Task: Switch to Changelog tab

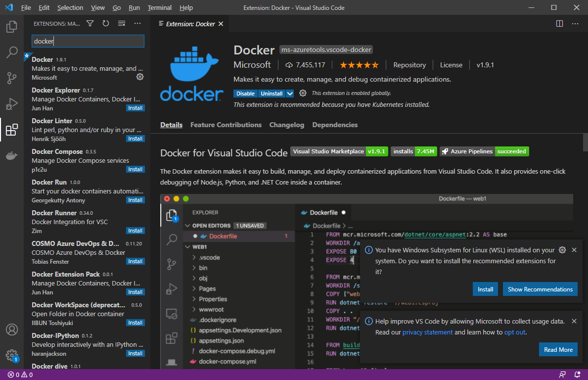Action: point(286,125)
